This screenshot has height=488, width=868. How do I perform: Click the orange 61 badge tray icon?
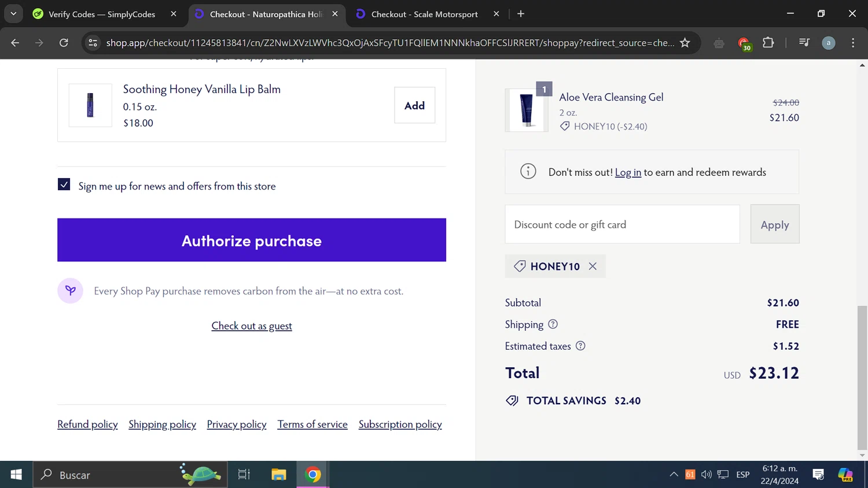click(690, 475)
